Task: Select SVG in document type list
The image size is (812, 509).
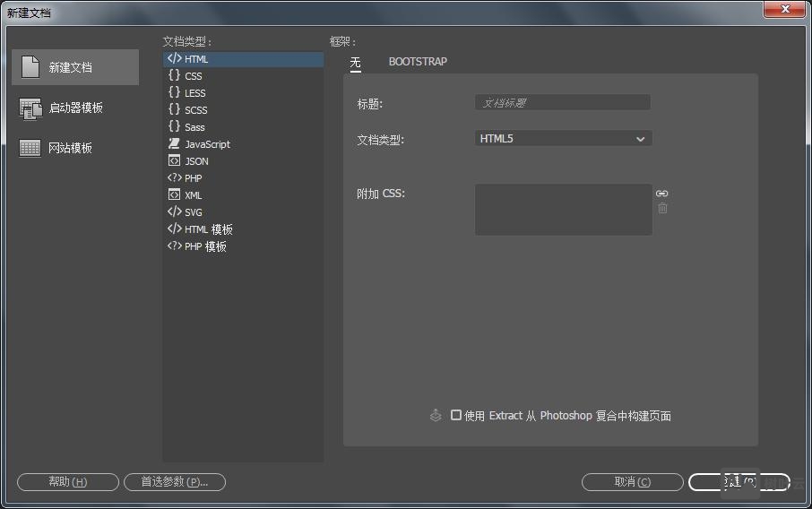Action: (x=244, y=212)
